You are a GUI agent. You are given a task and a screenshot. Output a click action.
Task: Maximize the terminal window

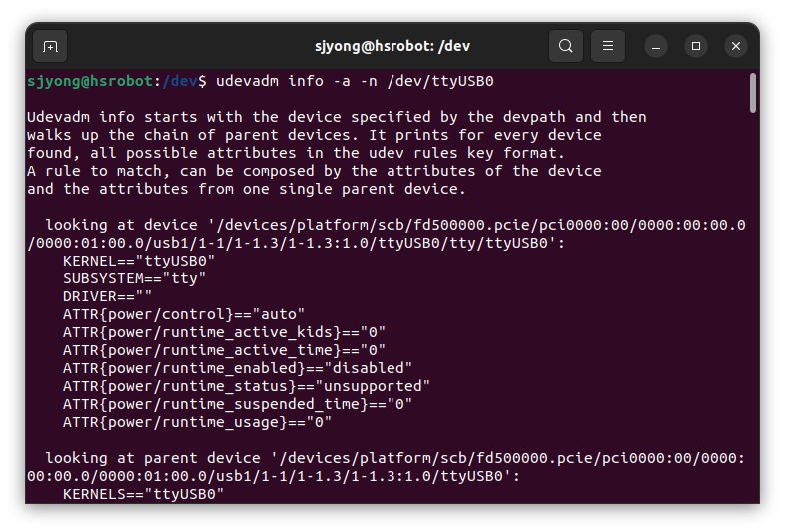pos(696,46)
